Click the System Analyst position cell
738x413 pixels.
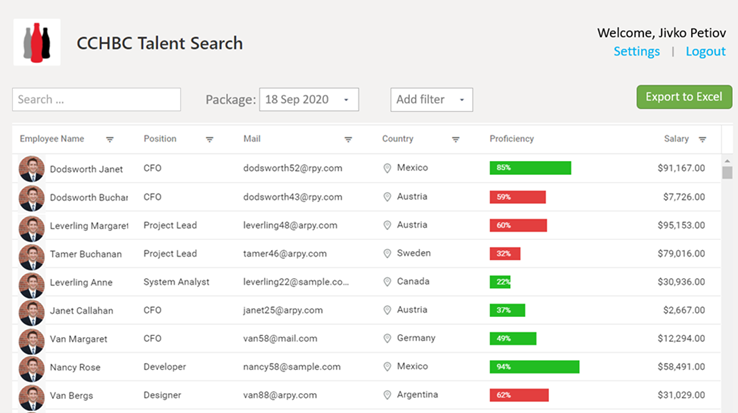(x=176, y=282)
